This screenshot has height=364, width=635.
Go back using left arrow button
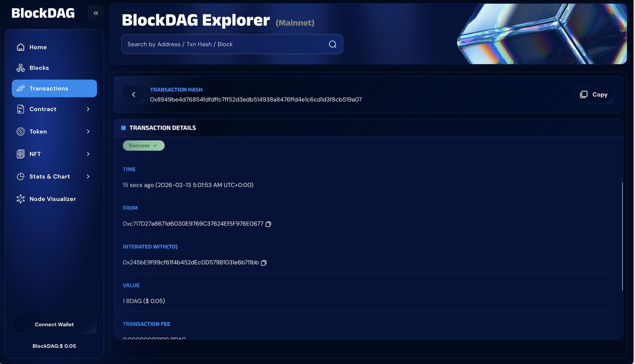click(x=134, y=94)
